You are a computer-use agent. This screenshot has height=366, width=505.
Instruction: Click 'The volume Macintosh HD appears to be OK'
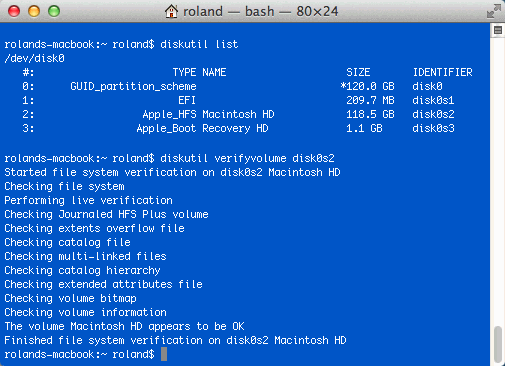[124, 327]
